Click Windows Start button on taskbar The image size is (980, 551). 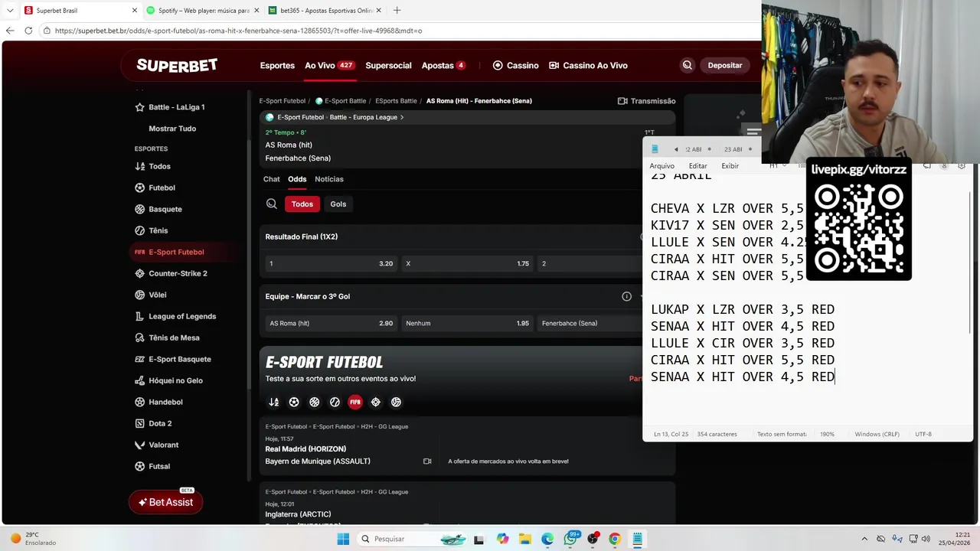343,539
